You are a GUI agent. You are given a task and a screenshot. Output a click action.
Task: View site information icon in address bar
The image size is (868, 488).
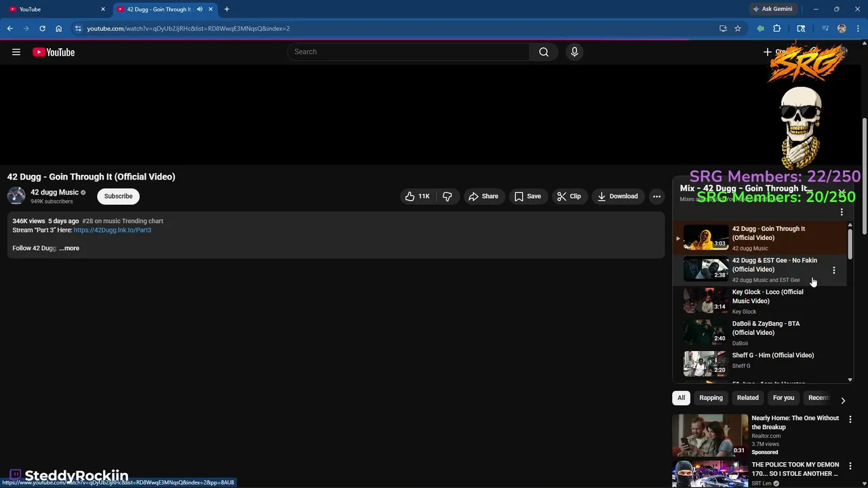click(78, 28)
